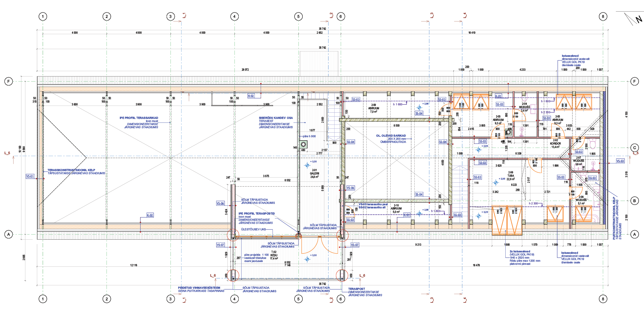
Task: Click the 2-01 GALERII room label
Action: click(x=314, y=173)
